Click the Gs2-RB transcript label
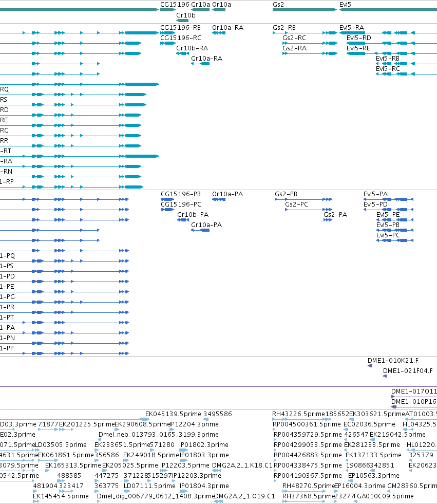 (x=284, y=28)
